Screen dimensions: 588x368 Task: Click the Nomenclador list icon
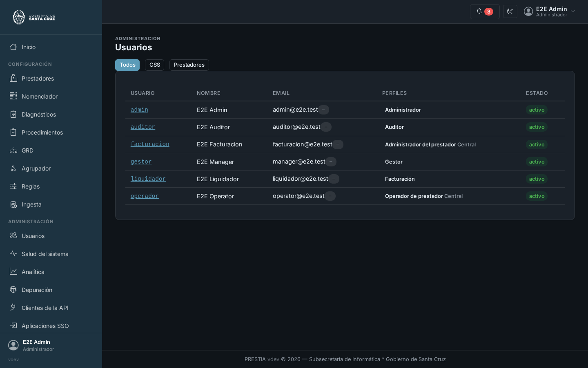[13, 96]
